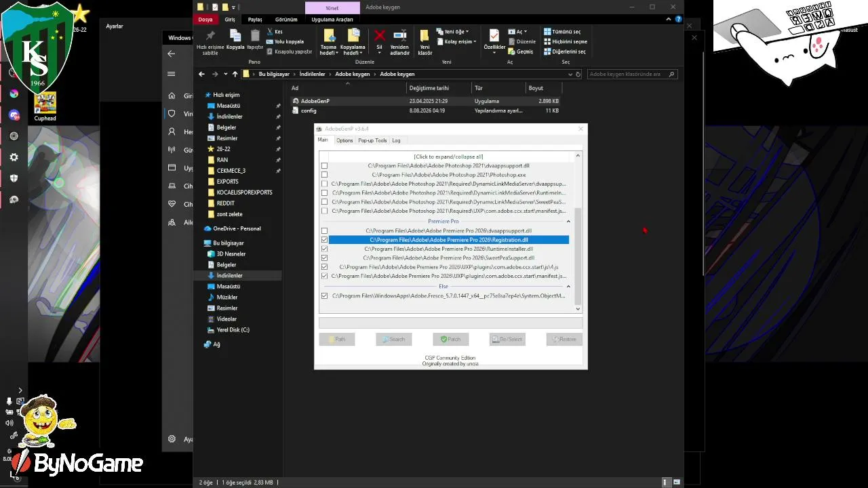Uncheck Premiere Pro RuntimeInstaller.dll checkbox

click(324, 249)
